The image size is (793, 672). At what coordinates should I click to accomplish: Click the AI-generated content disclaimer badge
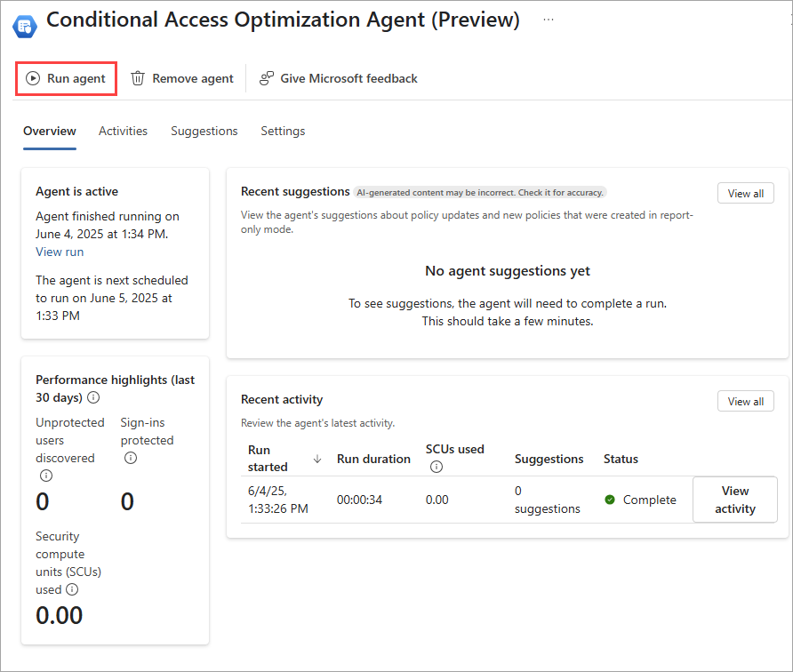pyautogui.click(x=479, y=192)
